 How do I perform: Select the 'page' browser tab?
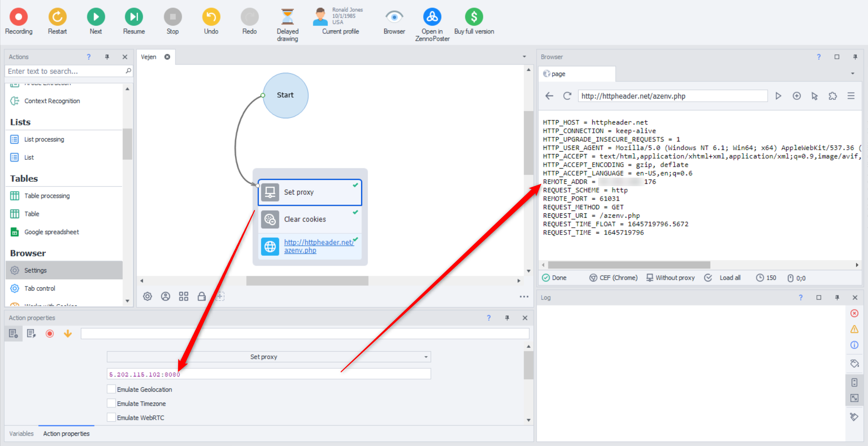pos(577,74)
